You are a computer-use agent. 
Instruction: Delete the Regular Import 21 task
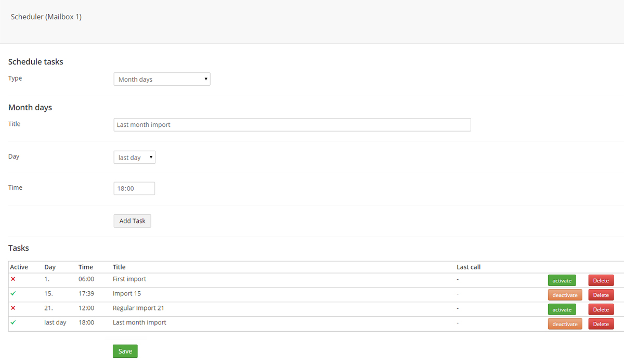click(x=601, y=309)
